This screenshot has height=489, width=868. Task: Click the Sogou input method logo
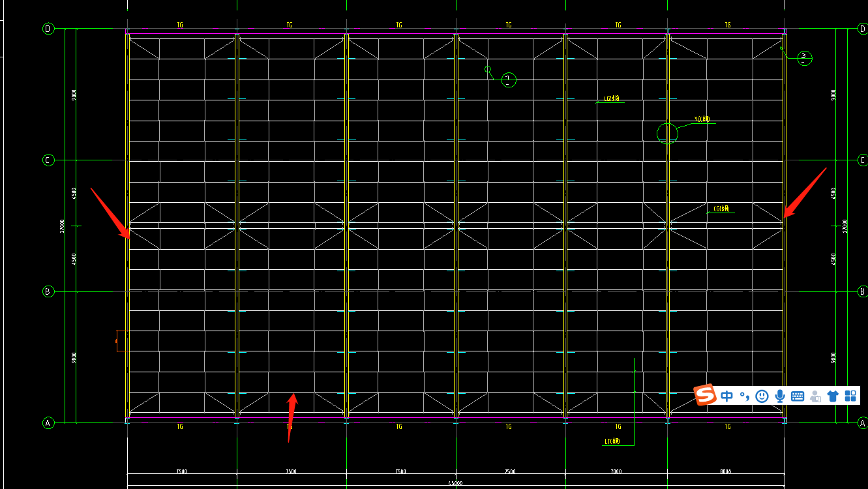point(705,395)
